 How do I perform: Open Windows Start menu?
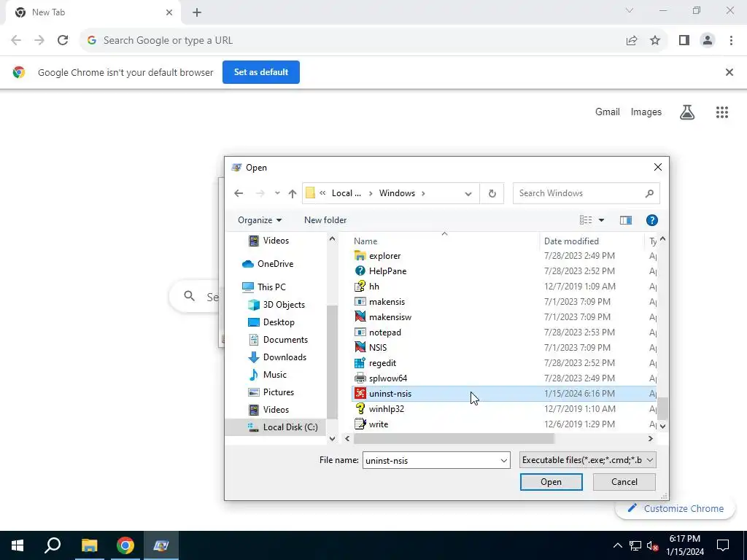click(18, 545)
